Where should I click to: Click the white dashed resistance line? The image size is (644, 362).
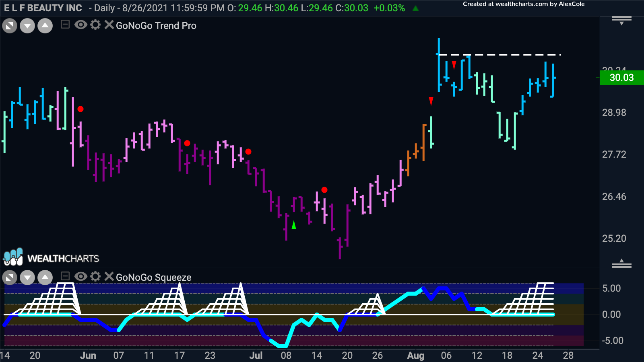point(499,54)
